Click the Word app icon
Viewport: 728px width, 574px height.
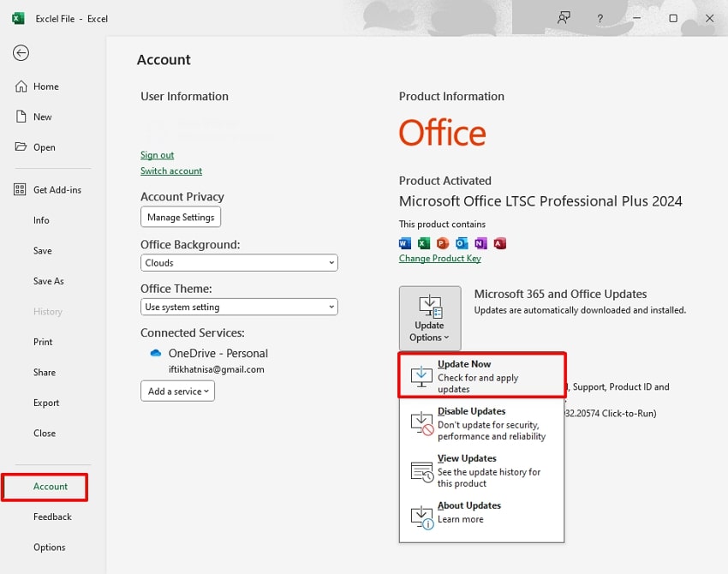tap(405, 243)
